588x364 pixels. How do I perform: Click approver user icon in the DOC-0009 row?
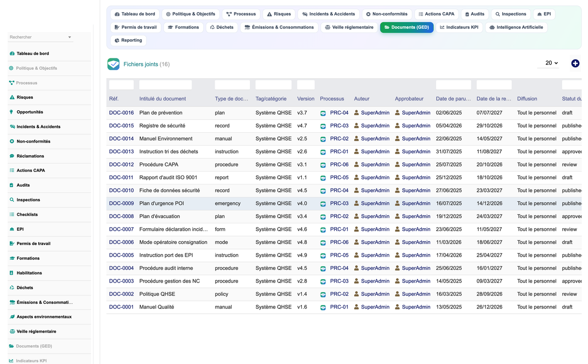pyautogui.click(x=398, y=203)
